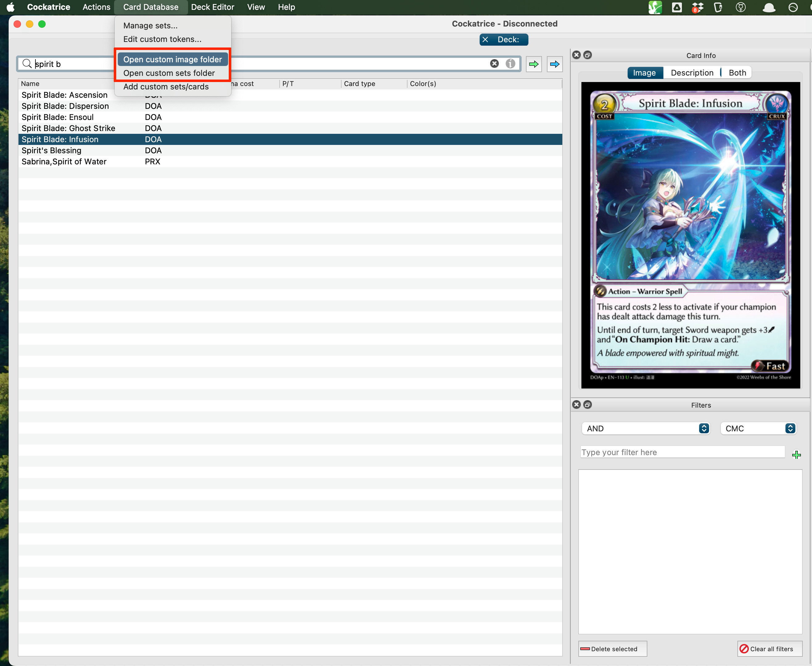812x666 pixels.
Task: Click the blue arrow add-to-sideboard icon
Action: tap(554, 64)
